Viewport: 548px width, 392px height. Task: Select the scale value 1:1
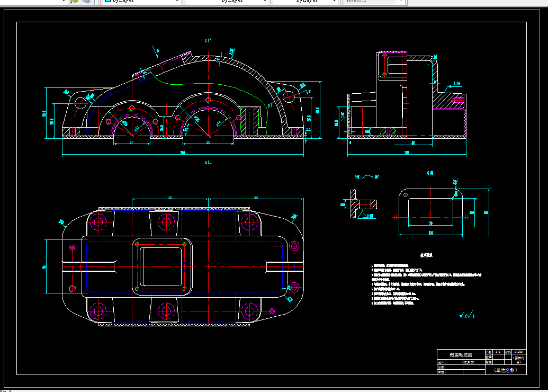(498, 352)
